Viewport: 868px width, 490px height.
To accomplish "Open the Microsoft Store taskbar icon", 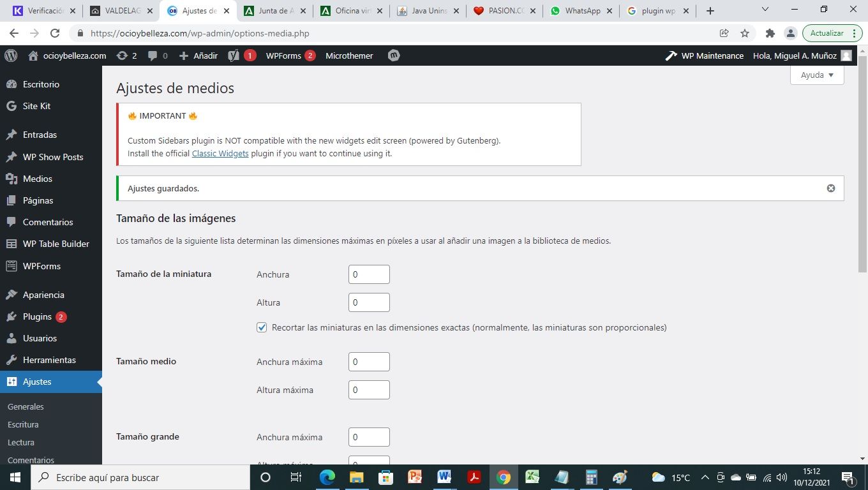I will [x=385, y=477].
